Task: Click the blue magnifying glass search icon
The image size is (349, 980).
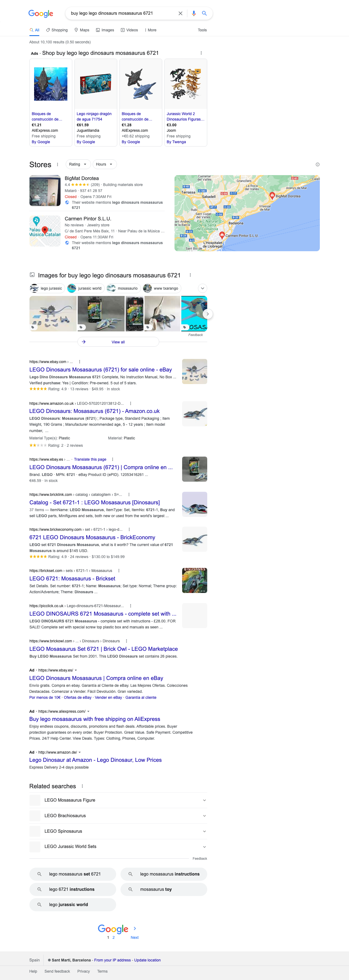Action: [x=204, y=13]
